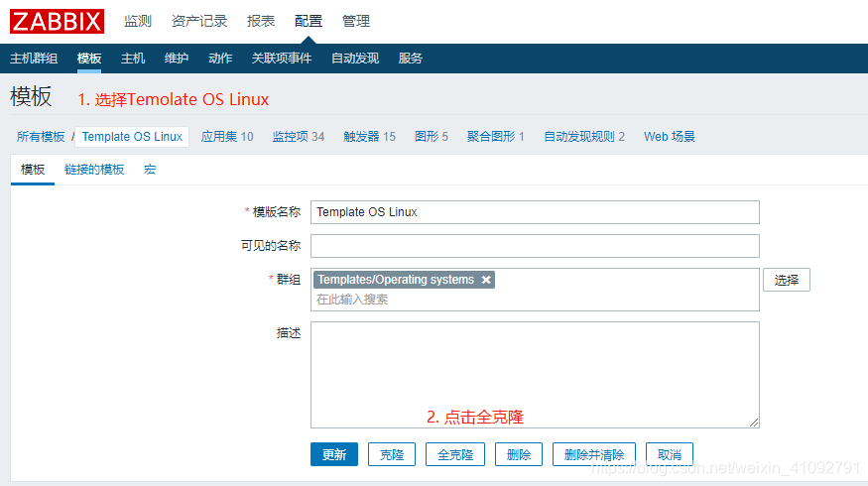Open 应用集 10 link

[227, 137]
